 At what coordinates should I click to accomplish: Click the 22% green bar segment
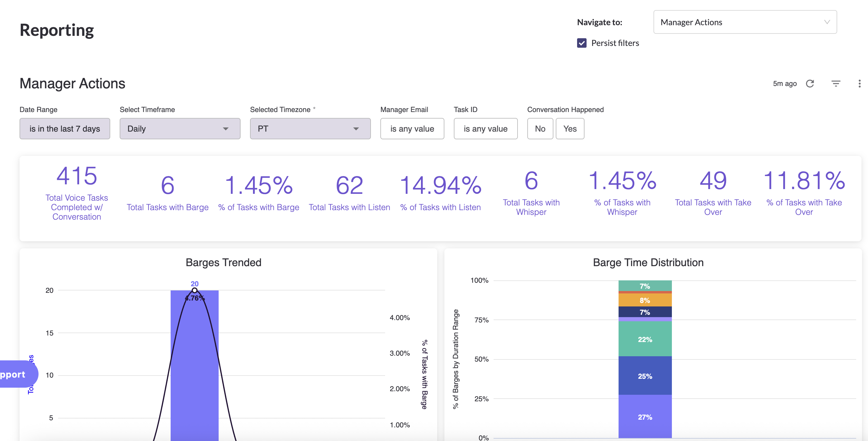645,339
